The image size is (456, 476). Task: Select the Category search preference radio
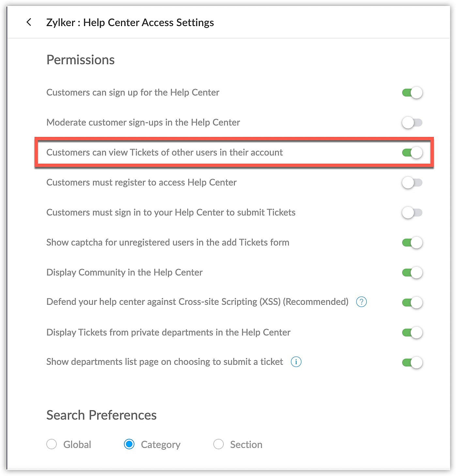[x=129, y=444]
